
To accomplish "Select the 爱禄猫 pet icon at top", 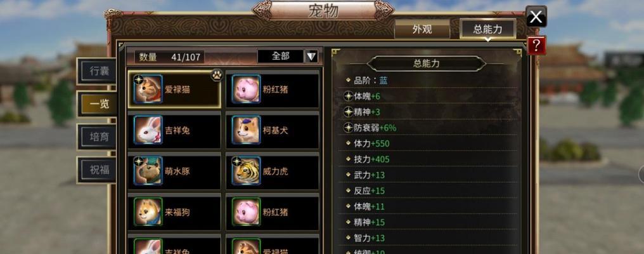I will [x=148, y=88].
